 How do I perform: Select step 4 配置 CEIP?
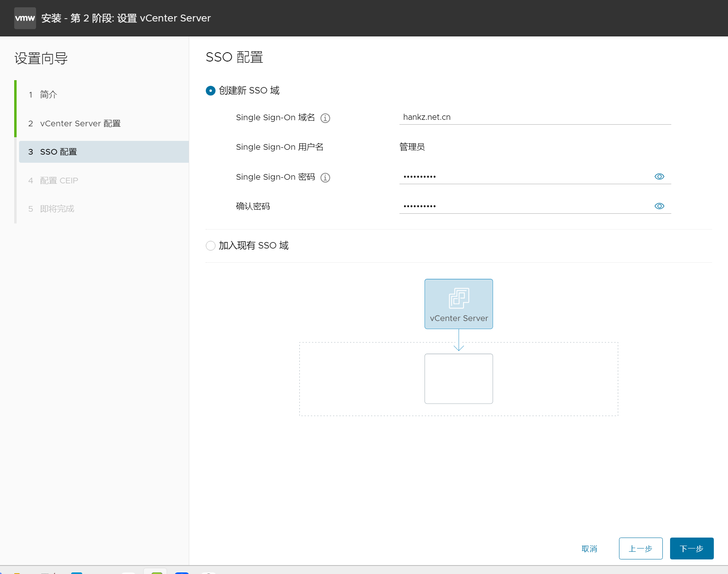[104, 181]
